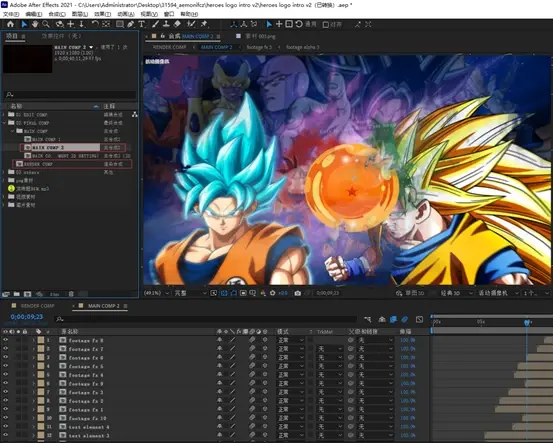
Task: Select the Zoom magnifier tool
Action: pyautogui.click(x=46, y=24)
